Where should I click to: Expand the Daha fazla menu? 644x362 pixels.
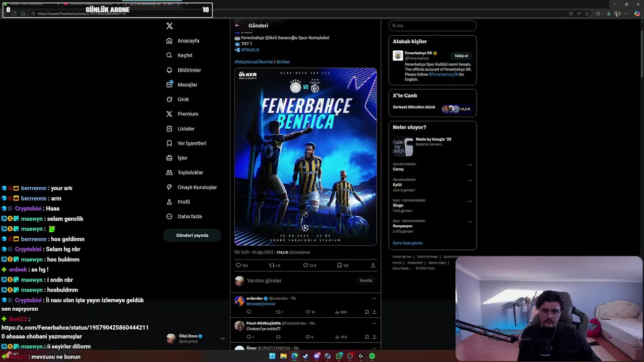click(184, 216)
